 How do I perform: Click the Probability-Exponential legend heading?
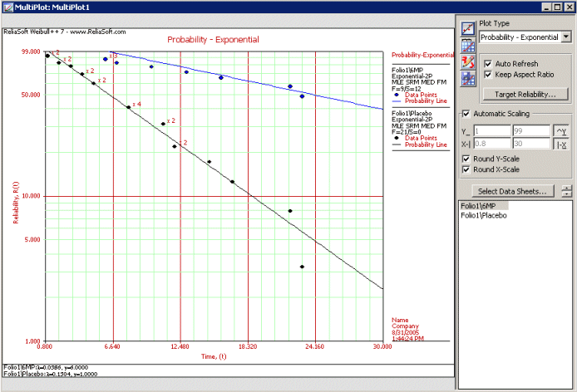coord(423,55)
